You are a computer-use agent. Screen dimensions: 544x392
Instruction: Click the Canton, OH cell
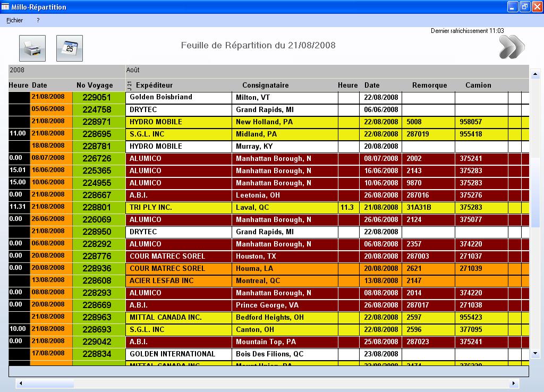(x=285, y=329)
